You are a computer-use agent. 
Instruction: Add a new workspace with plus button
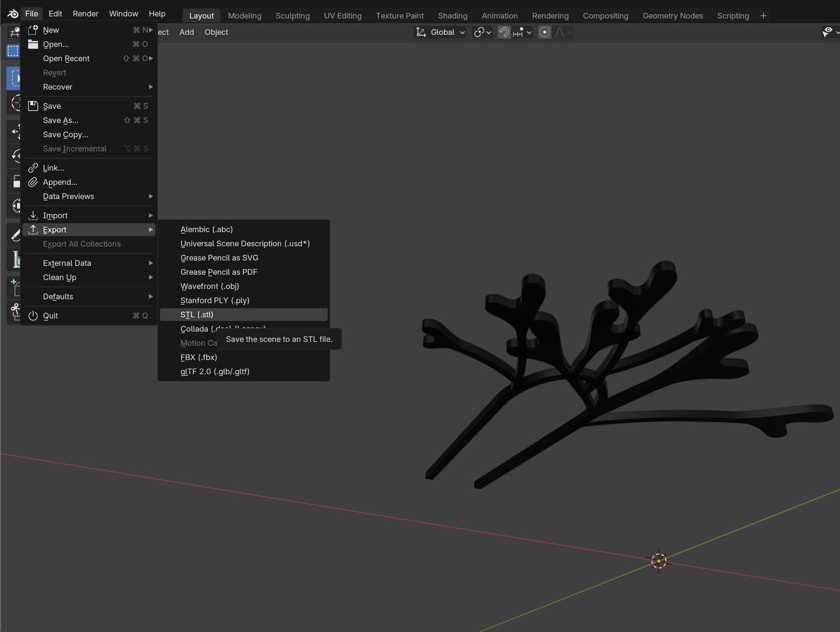pyautogui.click(x=763, y=16)
